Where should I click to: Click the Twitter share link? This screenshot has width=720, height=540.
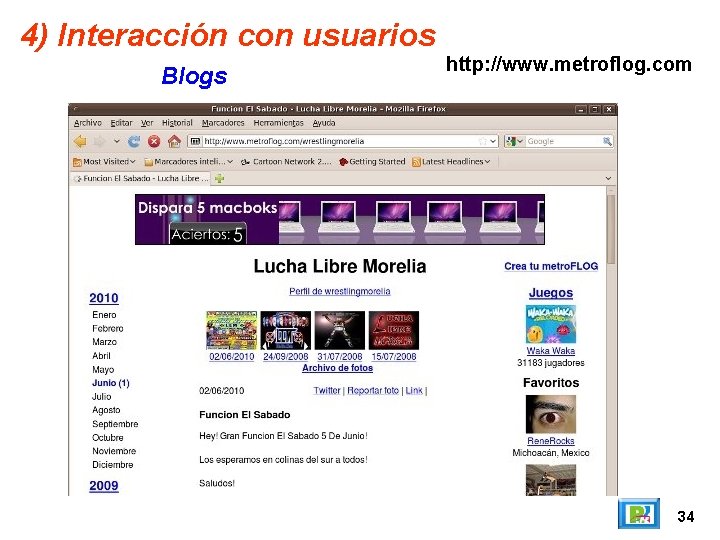tap(327, 391)
